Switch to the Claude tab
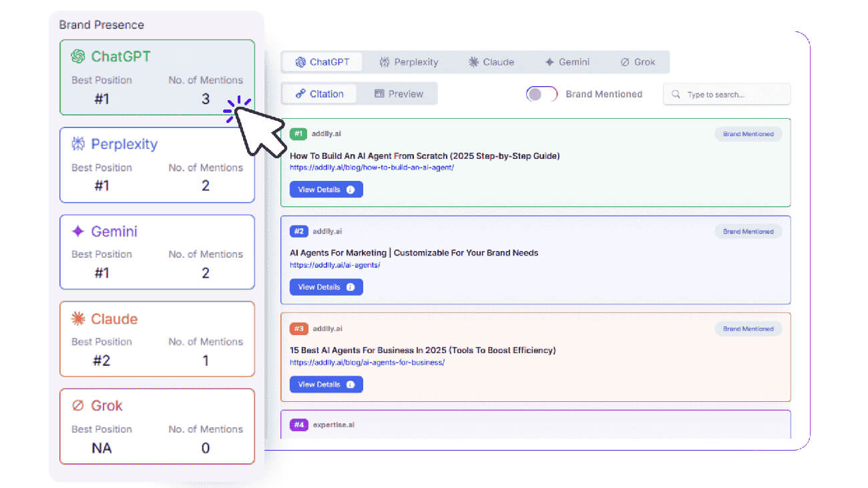This screenshot has height=488, width=868. [x=491, y=62]
